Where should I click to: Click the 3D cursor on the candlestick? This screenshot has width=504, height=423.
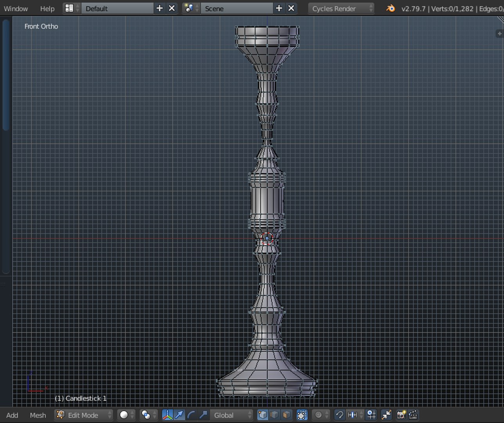(x=267, y=238)
